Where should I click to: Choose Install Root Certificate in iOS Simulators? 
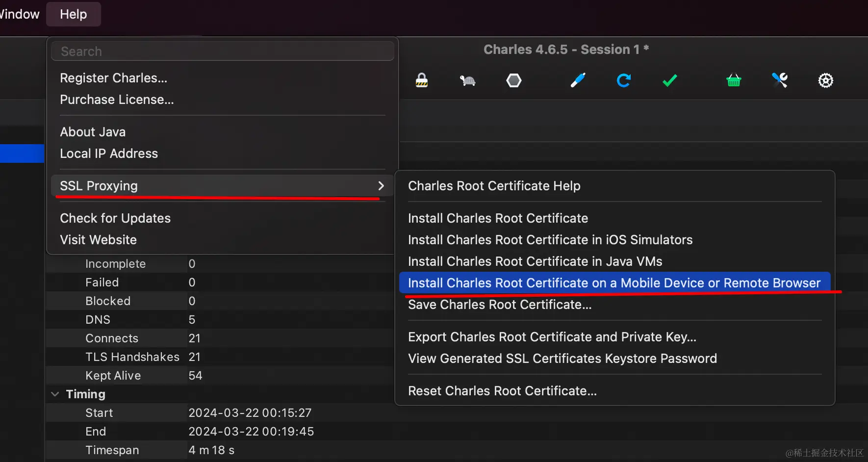615,240
